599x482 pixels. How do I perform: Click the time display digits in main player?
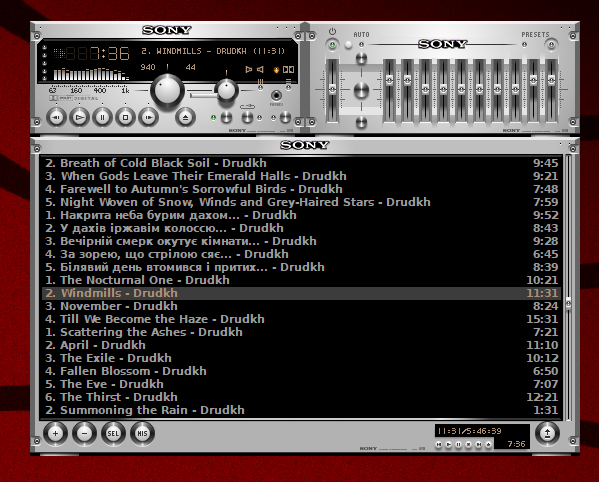[98, 53]
